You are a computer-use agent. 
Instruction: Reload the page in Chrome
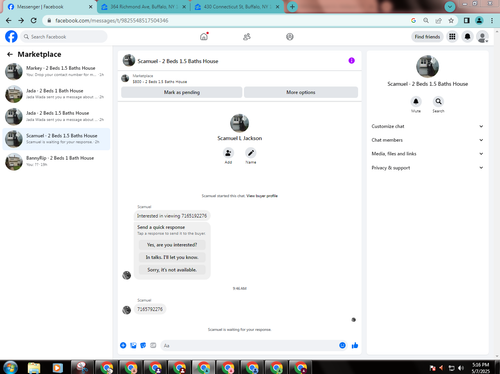pos(34,20)
